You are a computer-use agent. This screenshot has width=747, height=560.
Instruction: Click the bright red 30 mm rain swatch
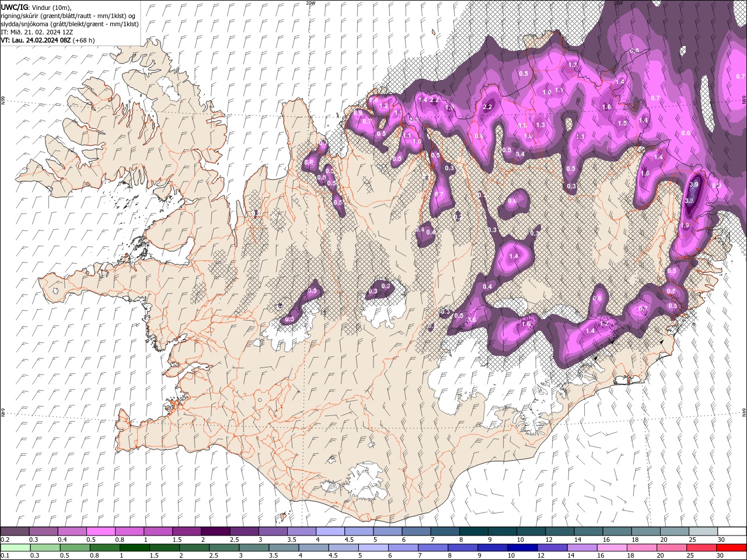click(731, 548)
